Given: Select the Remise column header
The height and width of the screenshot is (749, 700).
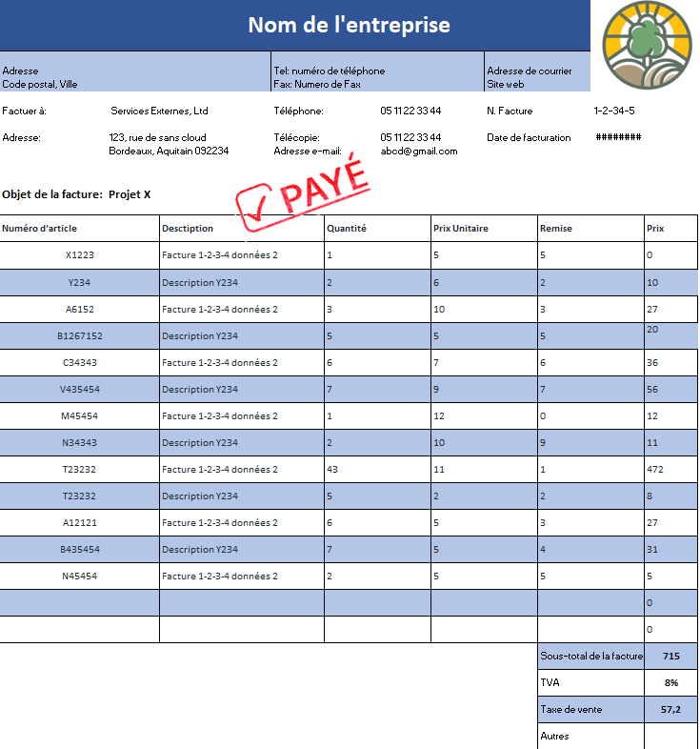Looking at the screenshot, I should 590,229.
